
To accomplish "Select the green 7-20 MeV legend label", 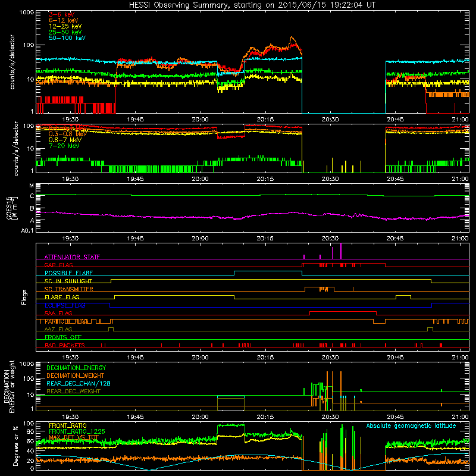I will 64,146.
